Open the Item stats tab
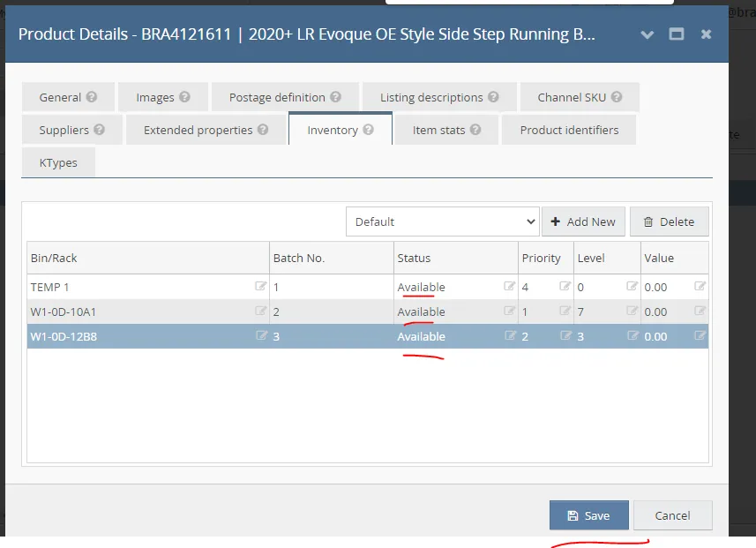This screenshot has height=548, width=756. tap(446, 130)
